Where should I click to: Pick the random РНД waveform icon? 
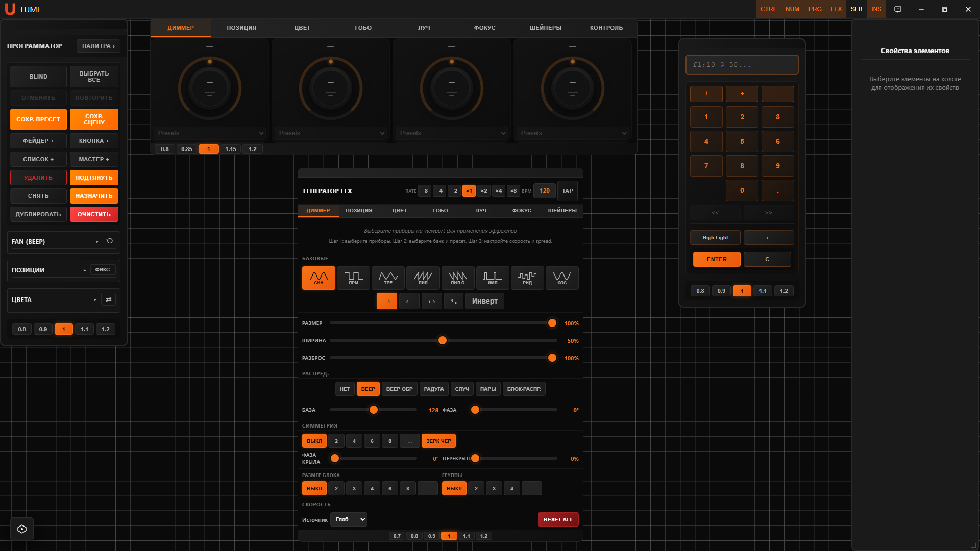coord(527,278)
